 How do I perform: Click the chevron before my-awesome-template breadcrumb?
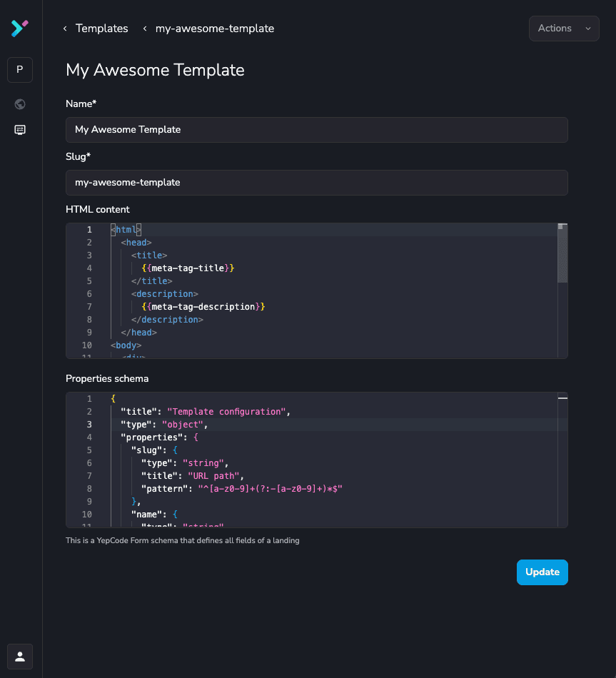[x=145, y=29]
